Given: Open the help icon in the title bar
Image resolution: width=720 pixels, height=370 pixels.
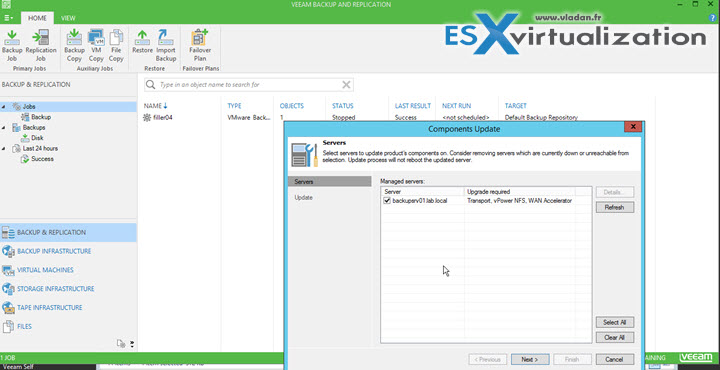Looking at the screenshot, I should 713,18.
